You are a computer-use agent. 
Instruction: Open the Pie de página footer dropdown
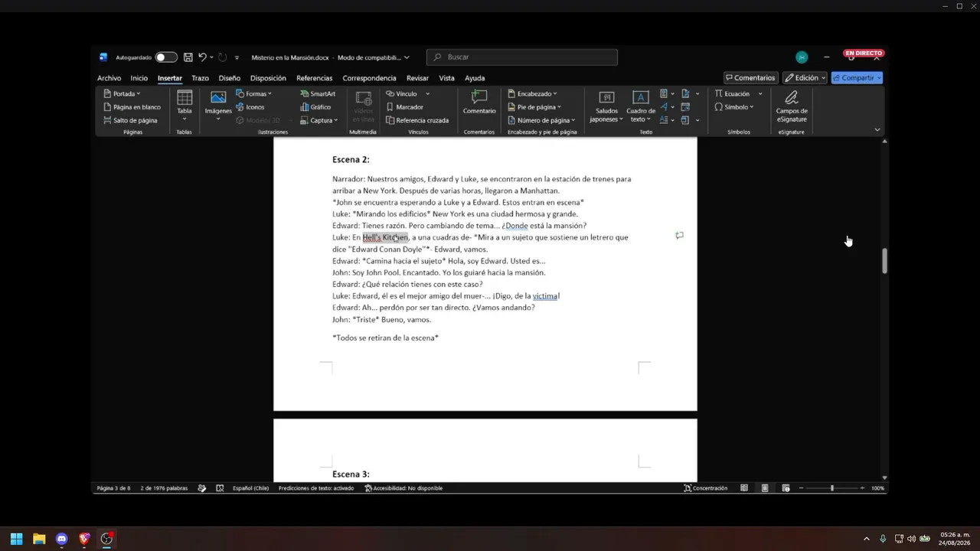pyautogui.click(x=534, y=107)
